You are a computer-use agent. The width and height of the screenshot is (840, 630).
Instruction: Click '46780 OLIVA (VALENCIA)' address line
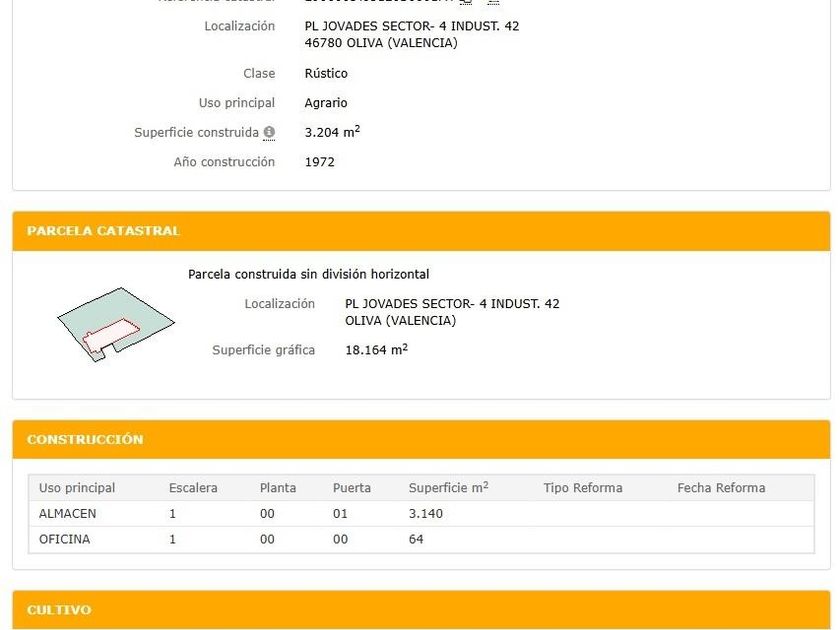(381, 43)
